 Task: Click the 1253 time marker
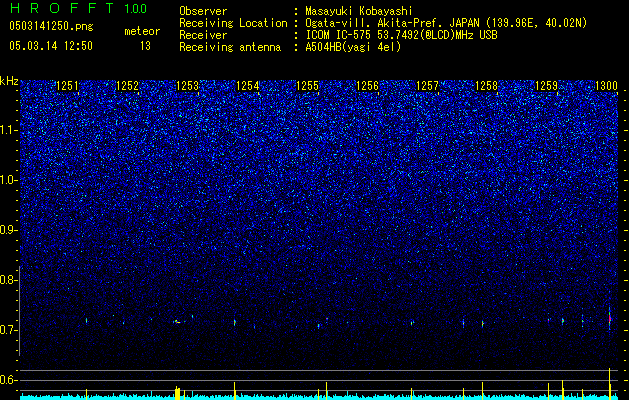pyautogui.click(x=187, y=86)
